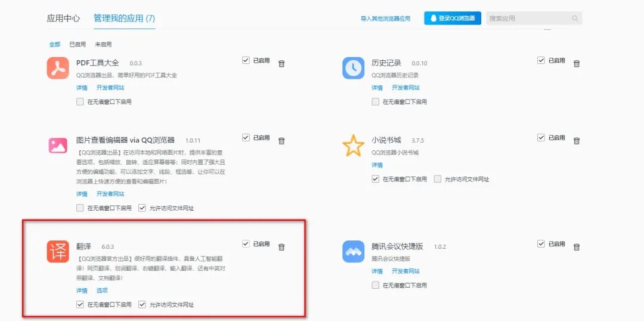Toggle 已启用 checkbox for 历史记录
Screen dimensions: 644x321
click(541, 60)
